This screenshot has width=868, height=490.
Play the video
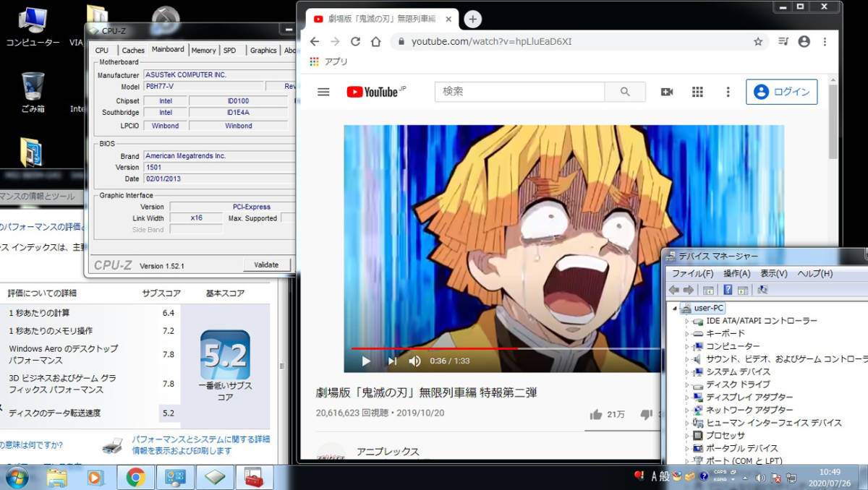pyautogui.click(x=366, y=361)
